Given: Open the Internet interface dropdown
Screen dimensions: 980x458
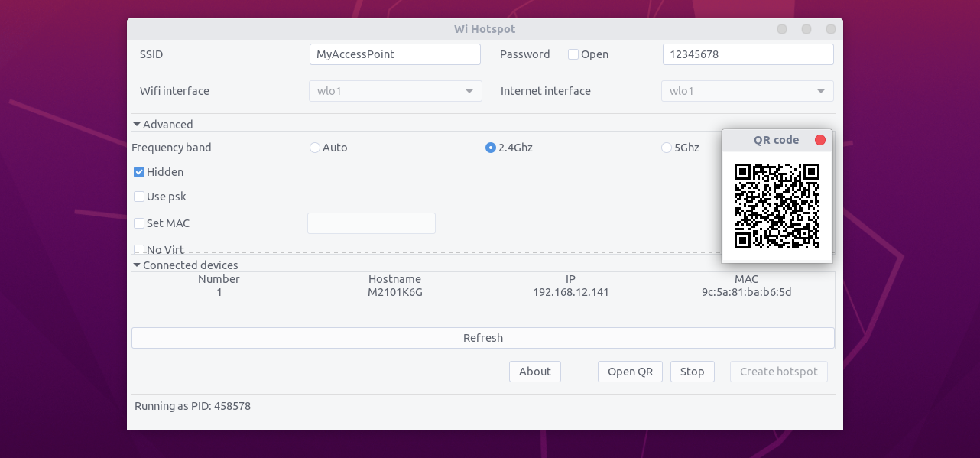Looking at the screenshot, I should click(x=747, y=91).
